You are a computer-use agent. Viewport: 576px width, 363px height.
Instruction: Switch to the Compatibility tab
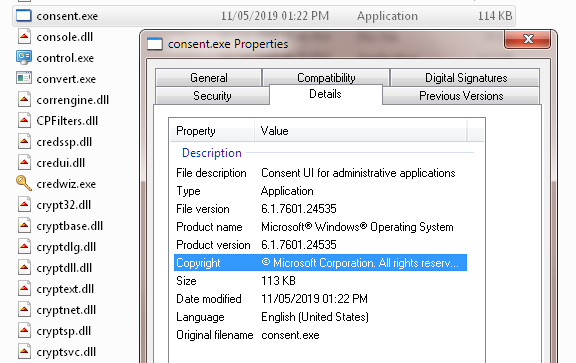pyautogui.click(x=326, y=78)
